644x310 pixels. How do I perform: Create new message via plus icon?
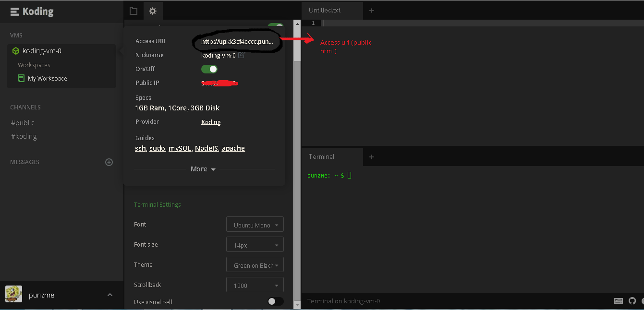click(x=109, y=162)
